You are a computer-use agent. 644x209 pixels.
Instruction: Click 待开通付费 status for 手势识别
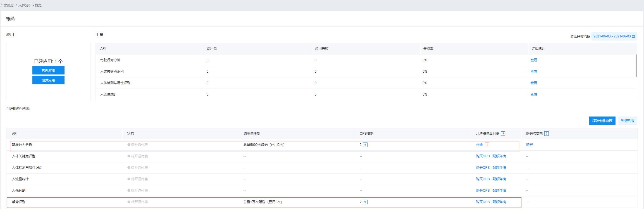coord(138,202)
